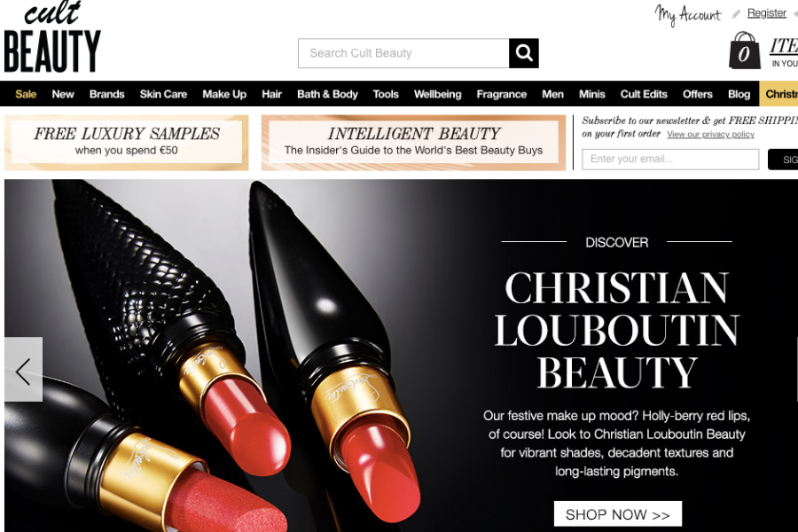The width and height of the screenshot is (798, 532).
Task: Select the Fragrance menu item
Action: tap(501, 94)
